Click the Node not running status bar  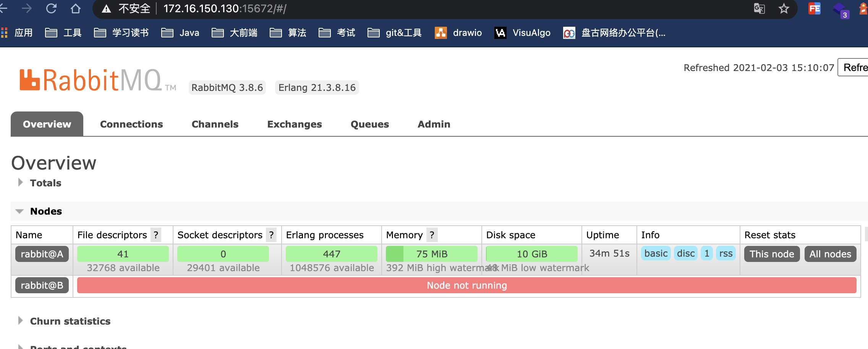tap(467, 285)
